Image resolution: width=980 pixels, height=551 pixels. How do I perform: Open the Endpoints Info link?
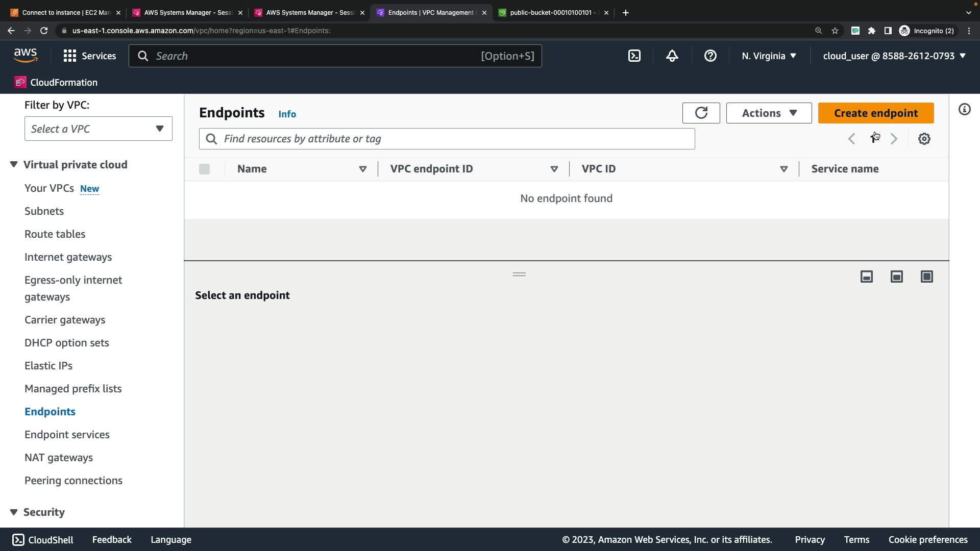pos(287,114)
